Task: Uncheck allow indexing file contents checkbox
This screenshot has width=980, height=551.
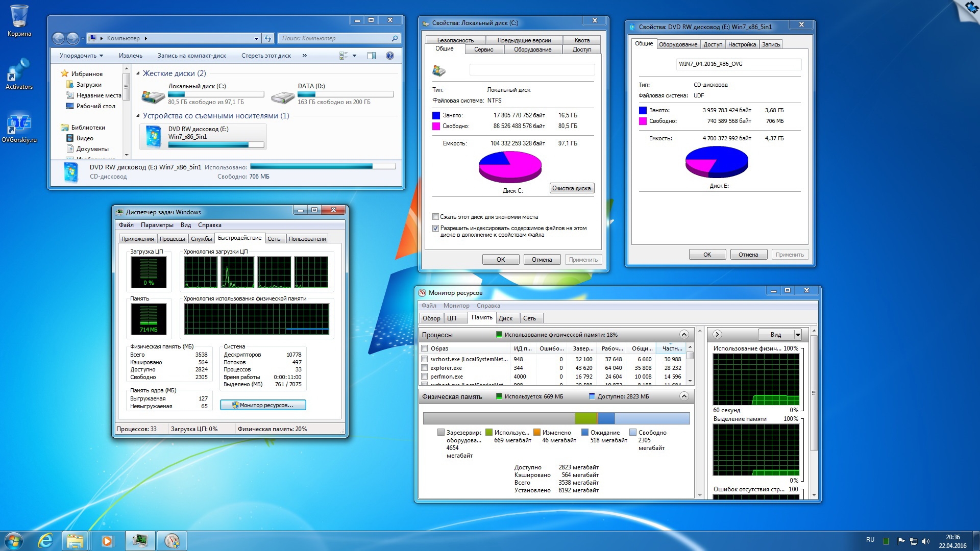Action: [x=435, y=229]
